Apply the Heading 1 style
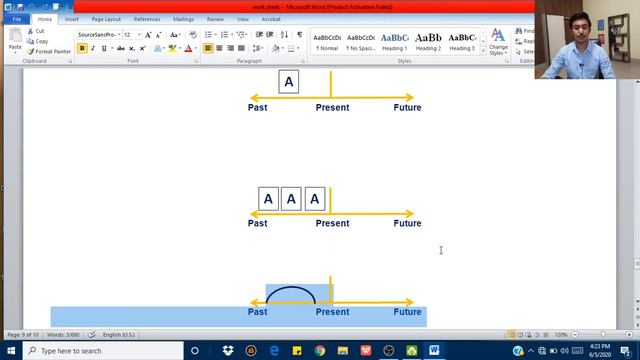This screenshot has height=360, width=640. click(395, 42)
